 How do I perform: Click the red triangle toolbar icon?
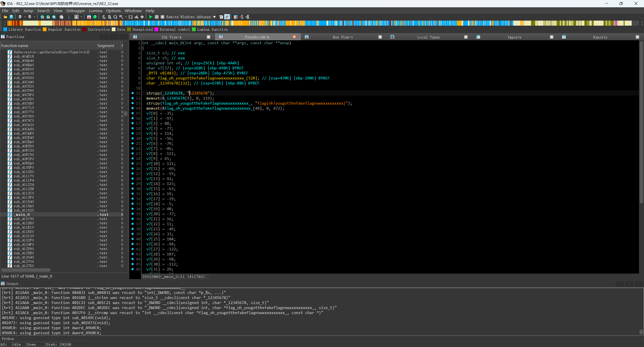pos(89,17)
